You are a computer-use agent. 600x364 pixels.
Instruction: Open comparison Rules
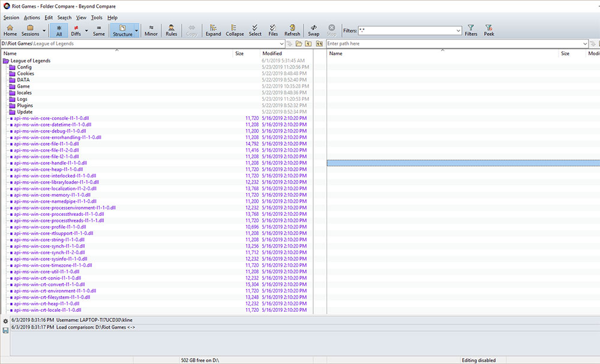pos(171,30)
